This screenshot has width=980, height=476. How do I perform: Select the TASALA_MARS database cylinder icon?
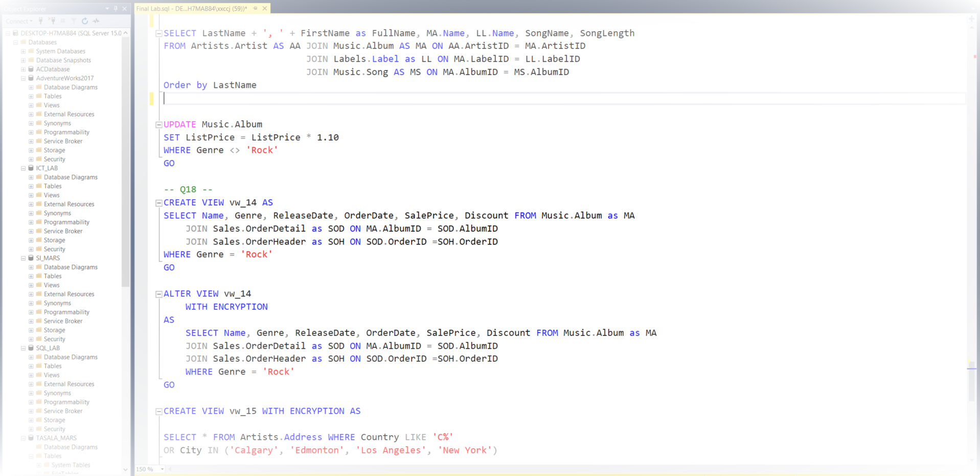31,438
